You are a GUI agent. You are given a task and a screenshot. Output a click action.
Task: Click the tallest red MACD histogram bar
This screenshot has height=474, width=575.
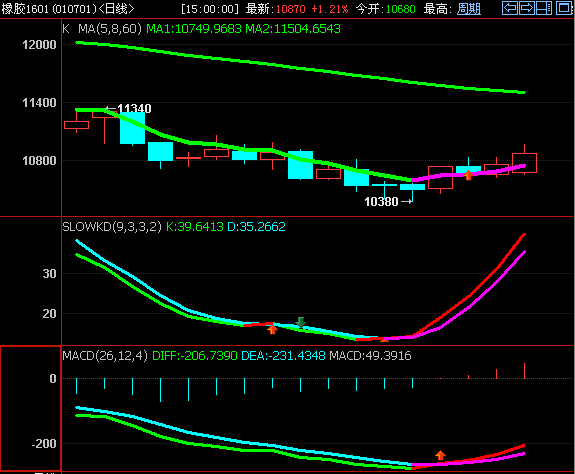[x=524, y=371]
